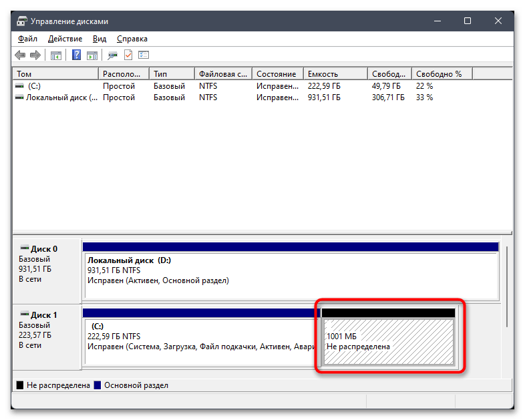Click the 306,71 ГБ free space cell
This screenshot has width=525, height=420.
[x=388, y=97]
